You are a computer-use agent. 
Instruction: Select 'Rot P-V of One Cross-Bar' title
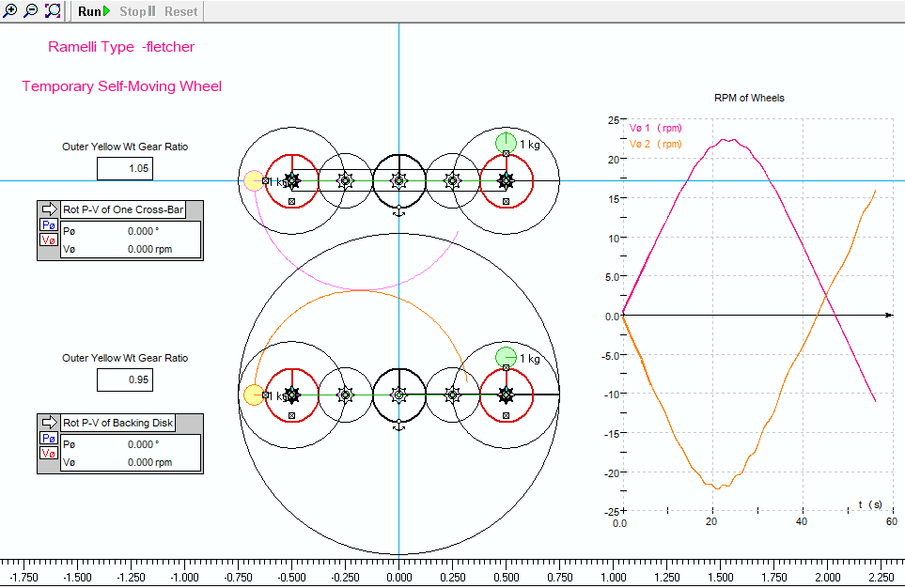[x=123, y=209]
